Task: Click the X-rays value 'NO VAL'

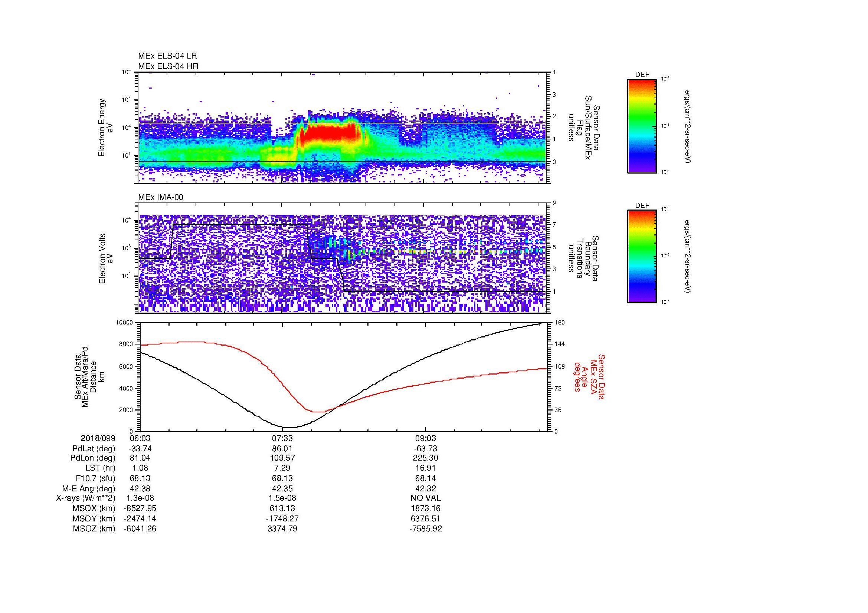Action: coord(426,498)
